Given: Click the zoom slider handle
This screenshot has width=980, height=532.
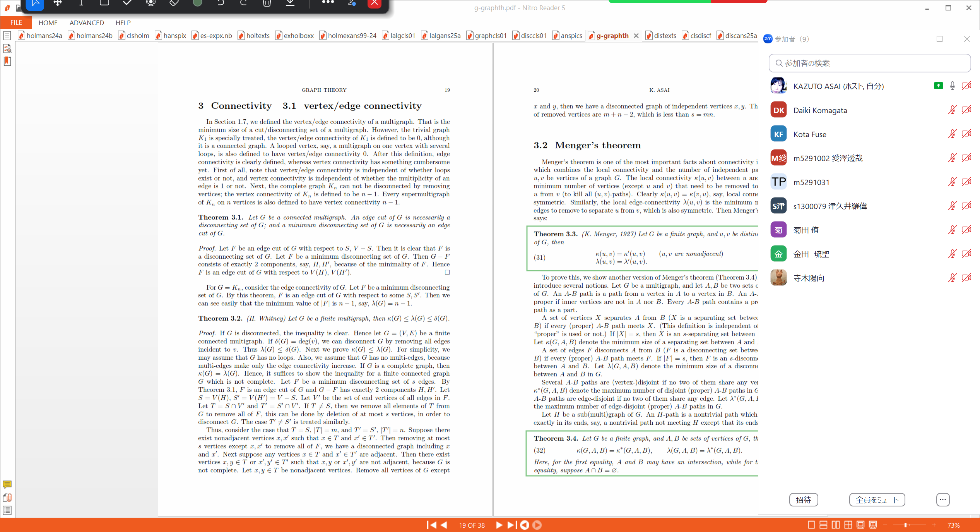Looking at the screenshot, I should point(905,525).
